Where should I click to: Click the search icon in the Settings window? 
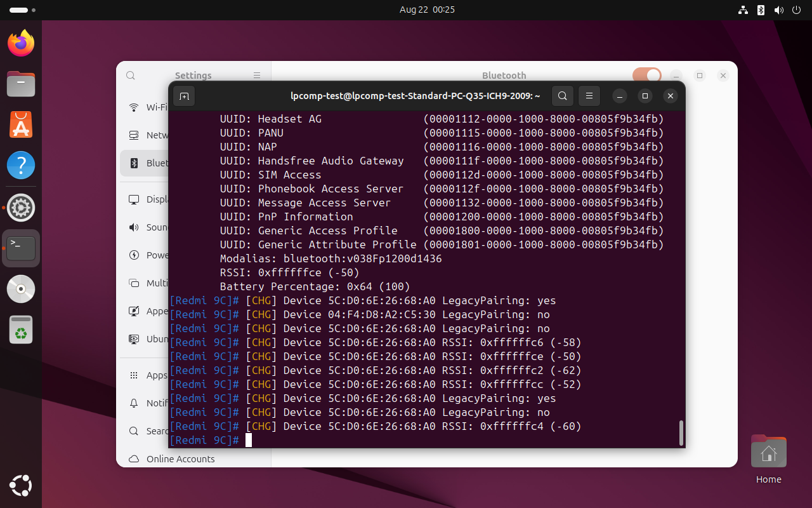[131, 76]
